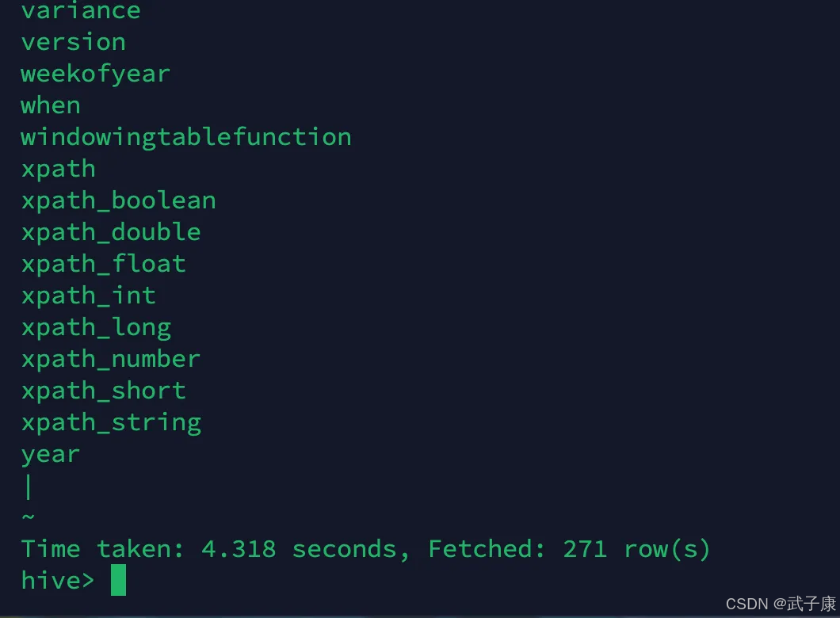Click the when keyword line
The height and width of the screenshot is (618, 840).
[x=51, y=105]
